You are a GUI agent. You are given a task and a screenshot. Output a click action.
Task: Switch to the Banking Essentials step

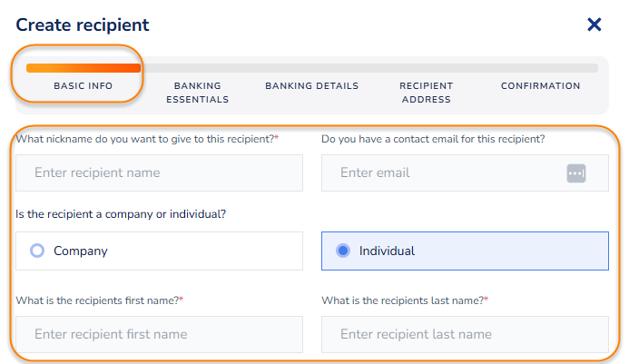click(198, 93)
